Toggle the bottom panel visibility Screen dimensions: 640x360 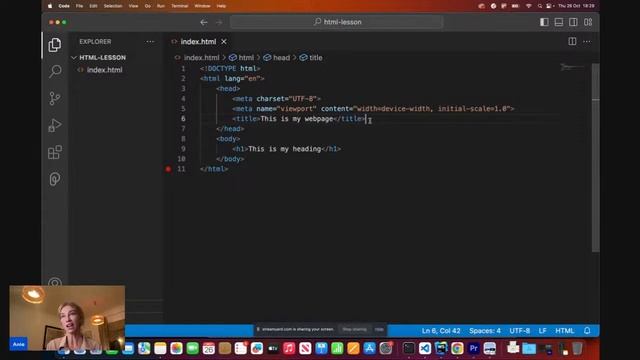click(x=559, y=22)
